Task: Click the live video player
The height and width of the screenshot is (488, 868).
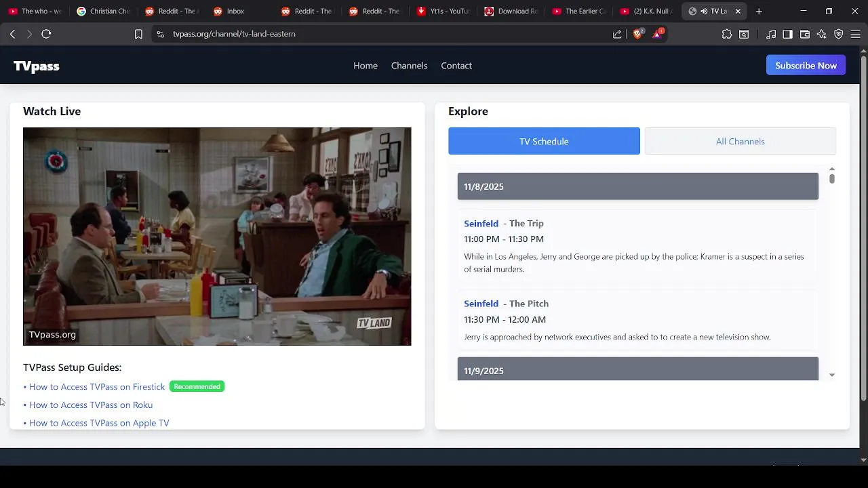Action: [217, 237]
